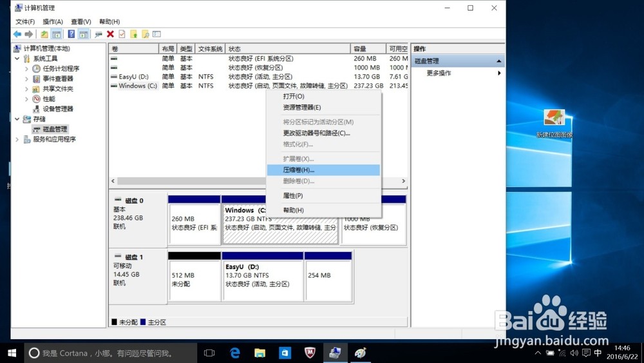Sort by the 文件系统 column header
644x363 pixels.
click(x=211, y=48)
